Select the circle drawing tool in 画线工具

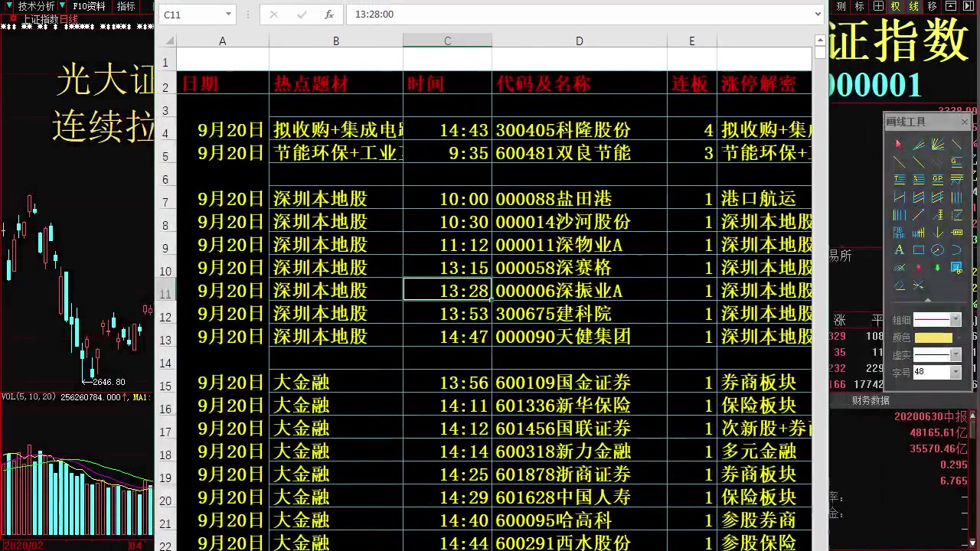(x=937, y=249)
